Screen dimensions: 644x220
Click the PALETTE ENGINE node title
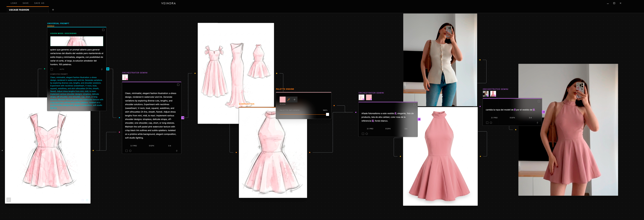pyautogui.click(x=285, y=89)
